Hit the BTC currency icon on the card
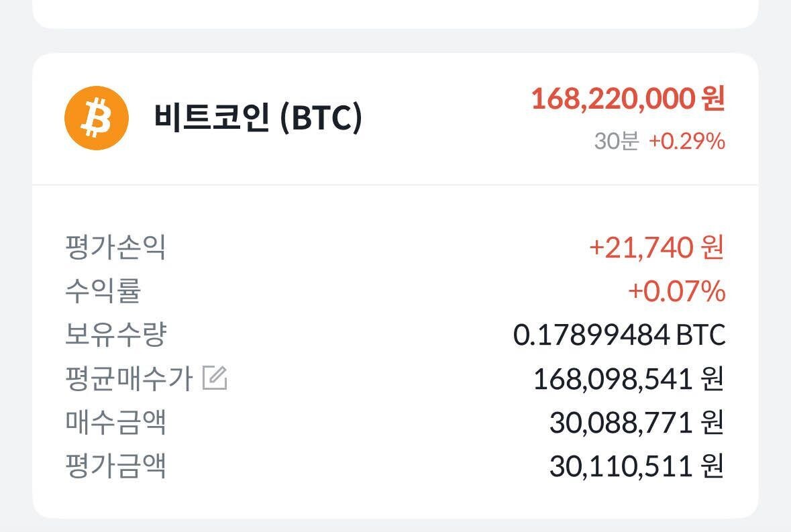 click(95, 119)
